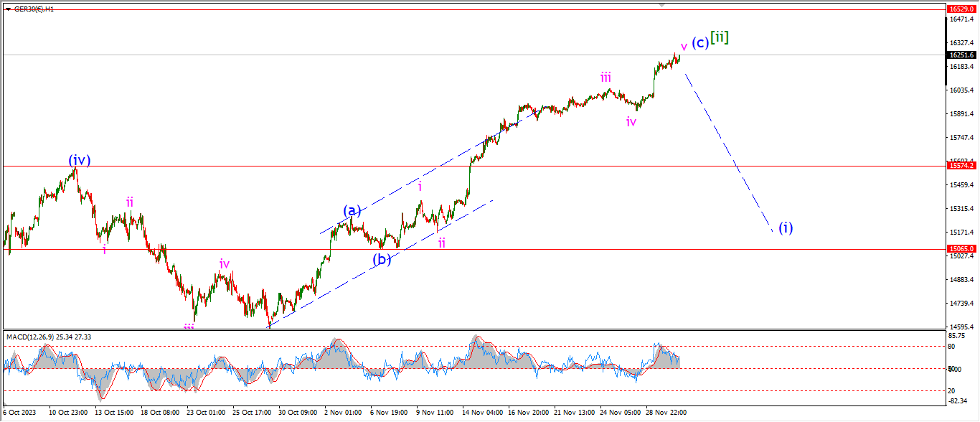Select the green [ii] wave label
The height and width of the screenshot is (422, 980).
[720, 38]
